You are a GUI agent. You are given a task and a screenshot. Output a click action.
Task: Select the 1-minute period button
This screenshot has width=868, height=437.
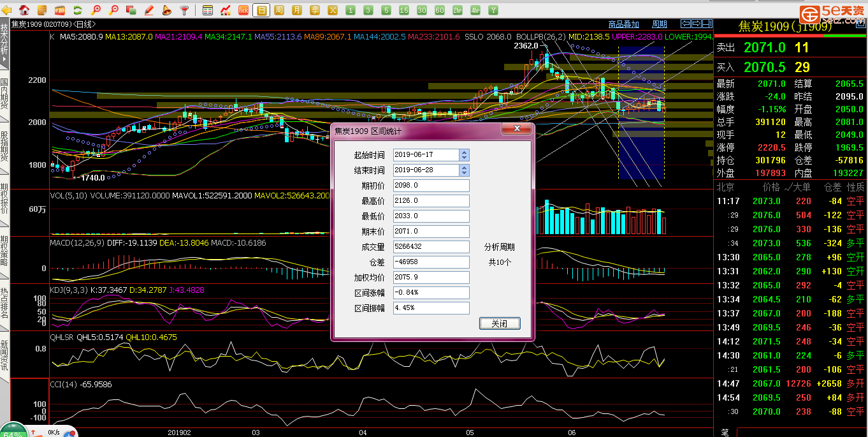tap(351, 10)
